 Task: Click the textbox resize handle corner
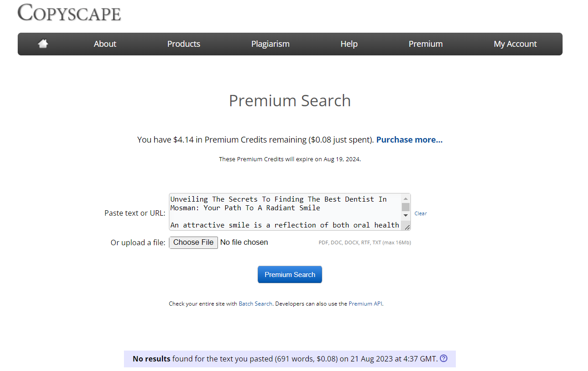pos(407,227)
